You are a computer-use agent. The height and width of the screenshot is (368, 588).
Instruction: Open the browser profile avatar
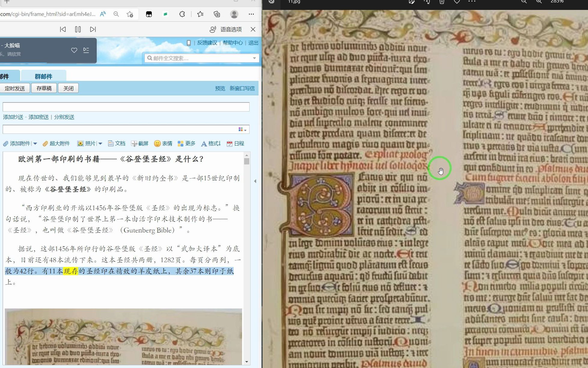pyautogui.click(x=234, y=14)
